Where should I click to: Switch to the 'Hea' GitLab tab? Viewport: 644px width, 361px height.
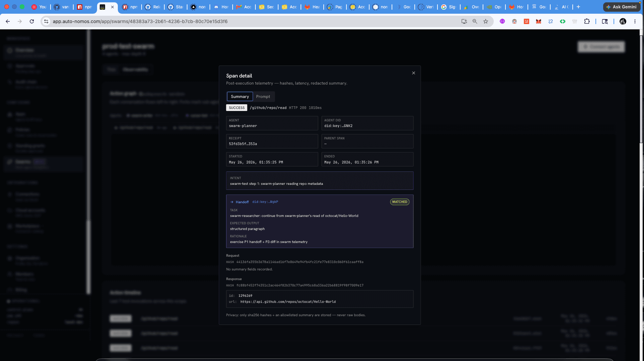pos(312,7)
